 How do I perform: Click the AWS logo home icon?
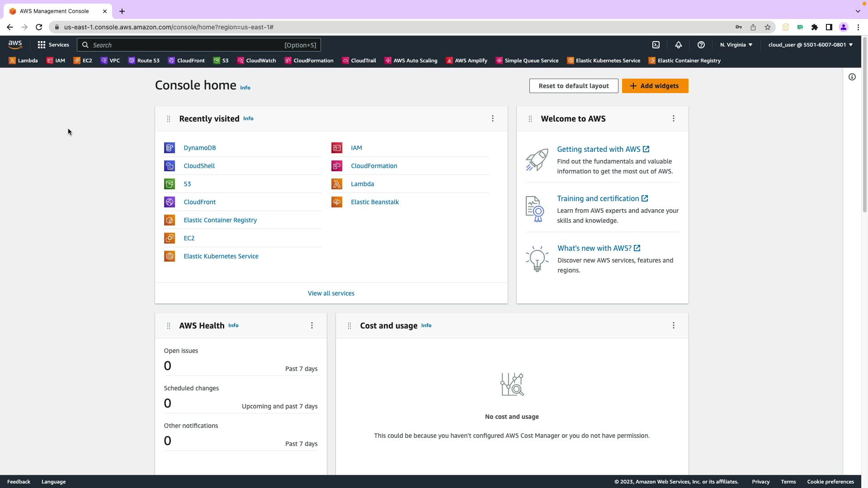[15, 44]
